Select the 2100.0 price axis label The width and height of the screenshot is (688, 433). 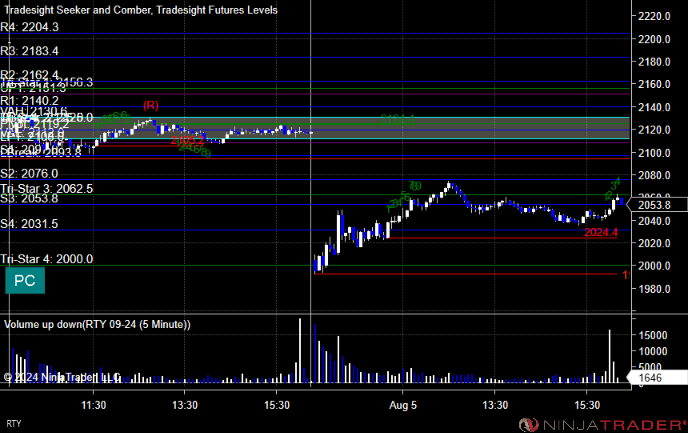click(654, 153)
